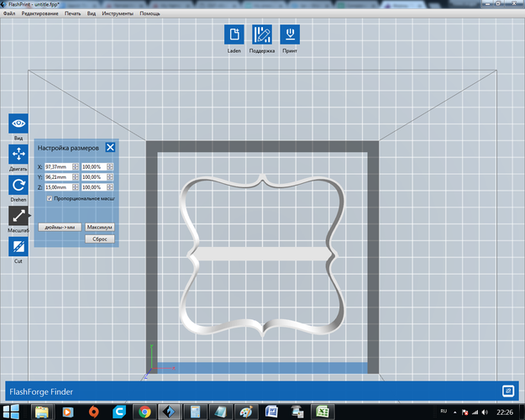Click the RU language indicator
This screenshot has height=420, width=525.
click(444, 412)
